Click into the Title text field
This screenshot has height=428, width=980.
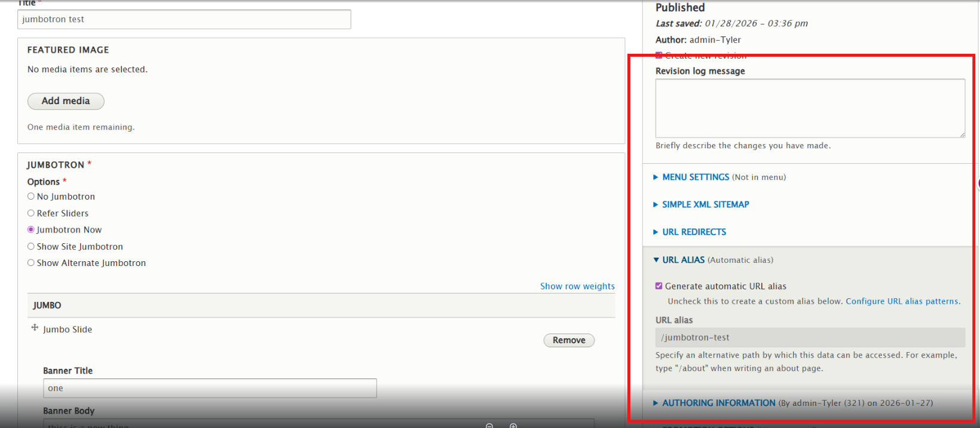click(184, 19)
